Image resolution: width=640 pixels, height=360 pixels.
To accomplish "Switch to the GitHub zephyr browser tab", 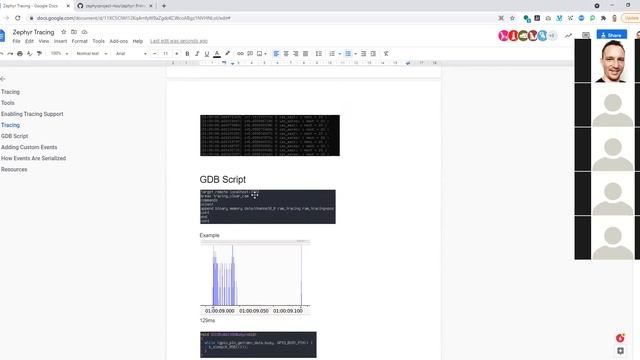I will tap(115, 6).
